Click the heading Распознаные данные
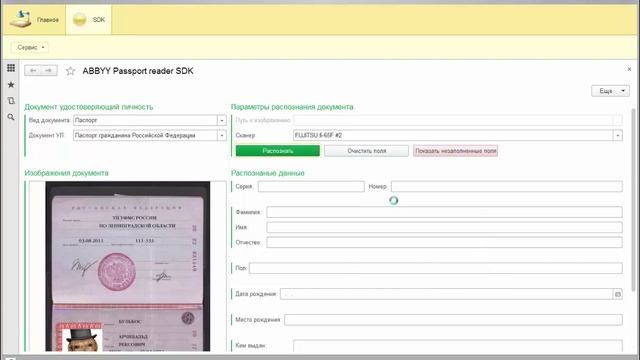640x360 pixels. [x=268, y=173]
